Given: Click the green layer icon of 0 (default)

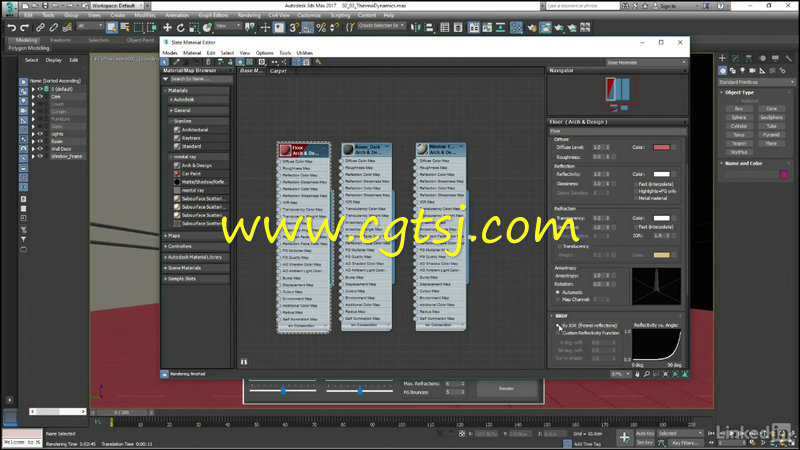Looking at the screenshot, I should (46, 89).
